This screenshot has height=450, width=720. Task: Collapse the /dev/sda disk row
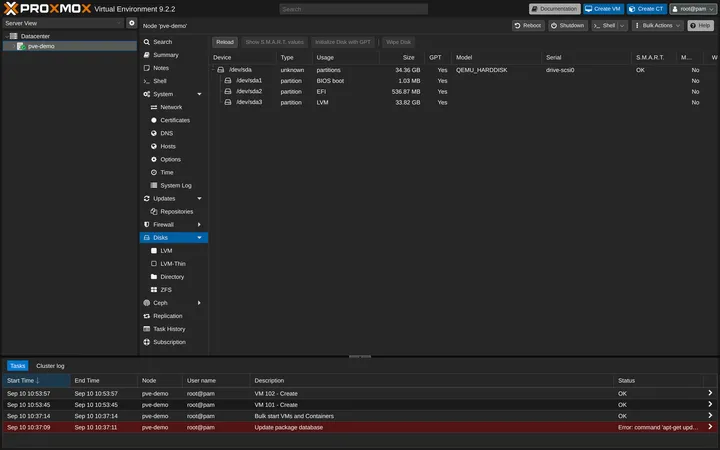[x=214, y=70]
